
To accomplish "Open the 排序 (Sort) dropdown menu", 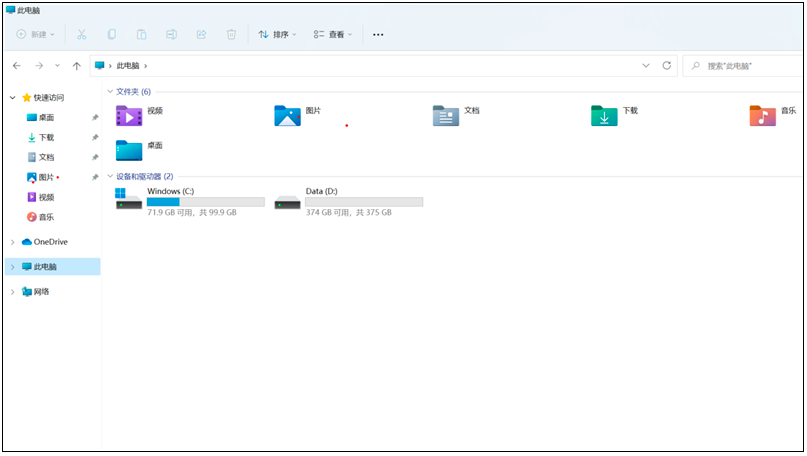I will pyautogui.click(x=277, y=34).
